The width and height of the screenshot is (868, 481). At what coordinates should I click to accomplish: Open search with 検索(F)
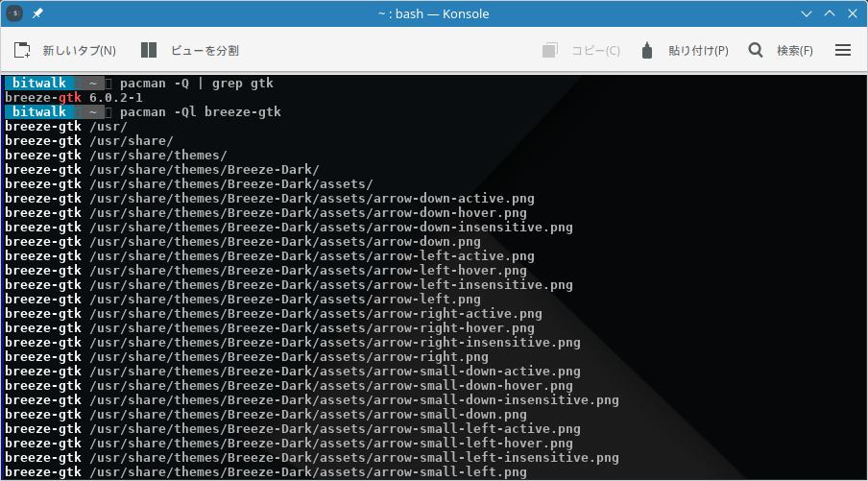coord(795,51)
